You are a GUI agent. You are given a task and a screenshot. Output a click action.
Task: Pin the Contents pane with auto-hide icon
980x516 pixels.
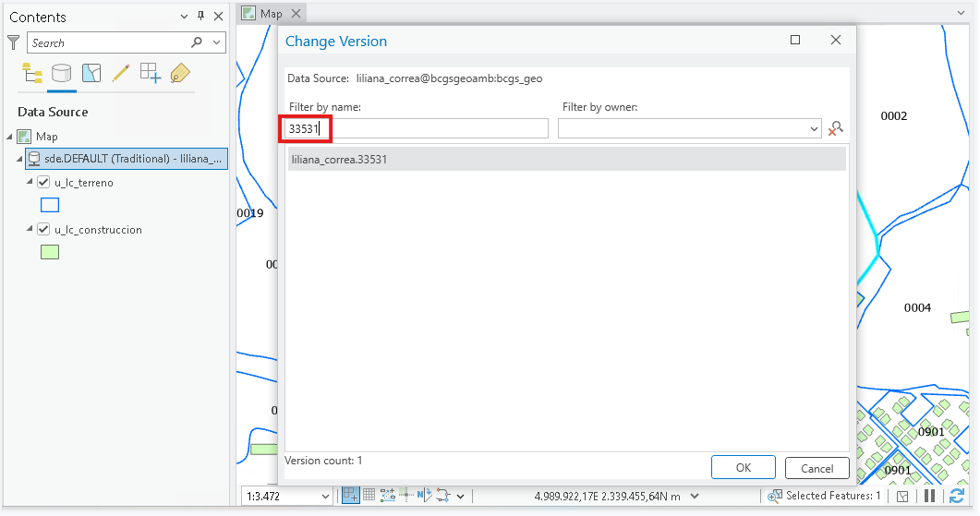(200, 17)
